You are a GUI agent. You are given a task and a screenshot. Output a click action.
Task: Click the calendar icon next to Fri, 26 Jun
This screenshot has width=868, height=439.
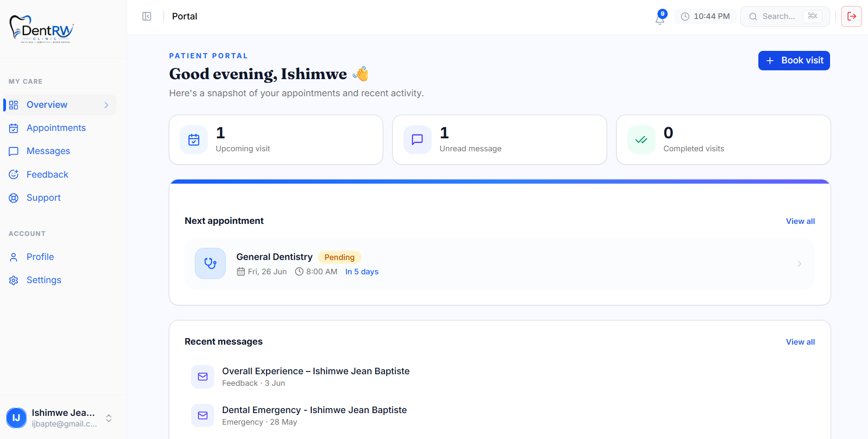point(241,272)
